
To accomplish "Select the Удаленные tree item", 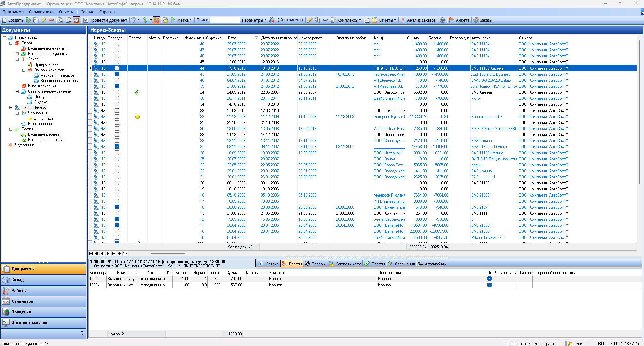I will click(x=25, y=145).
